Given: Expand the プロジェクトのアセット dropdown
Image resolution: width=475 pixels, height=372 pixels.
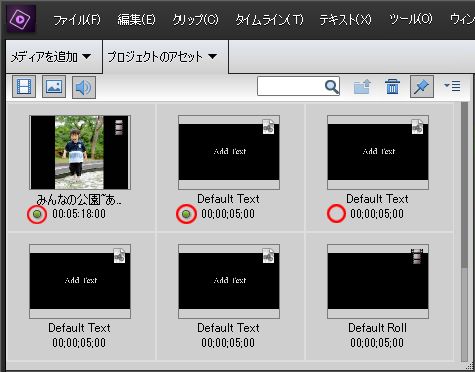Looking at the screenshot, I should pos(162,57).
